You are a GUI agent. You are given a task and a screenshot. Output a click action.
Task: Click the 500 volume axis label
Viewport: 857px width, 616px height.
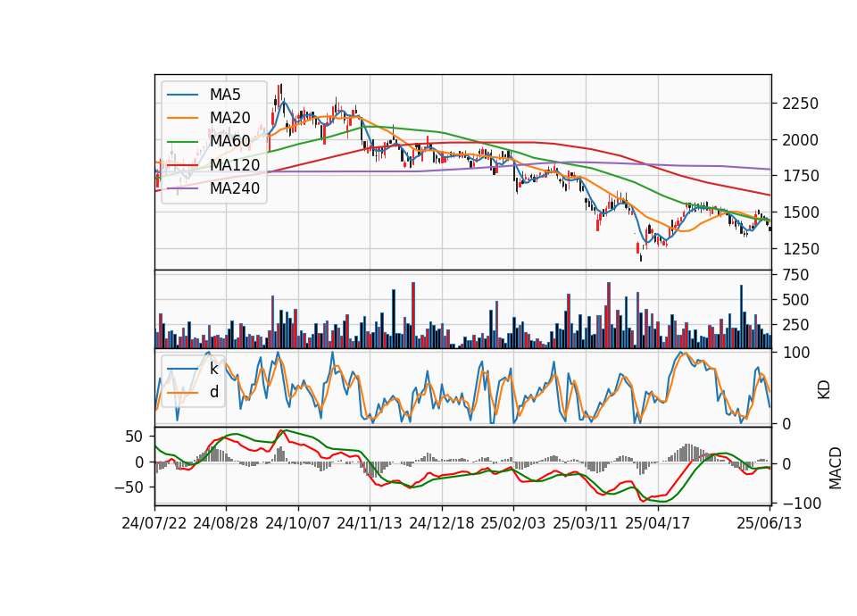795,300
